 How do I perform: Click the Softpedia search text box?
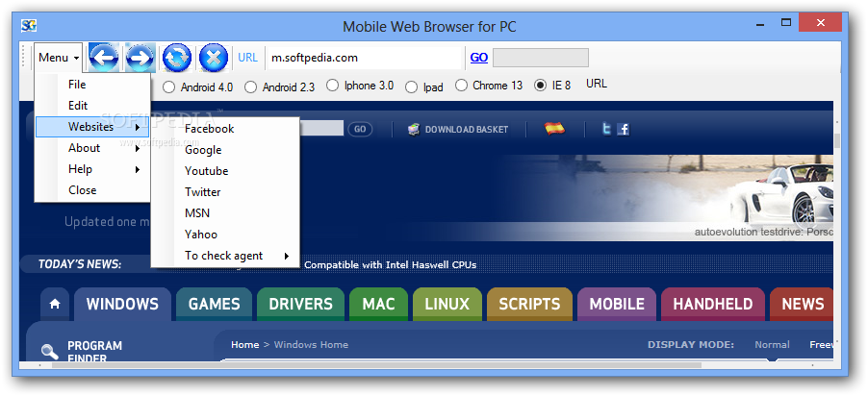point(321,129)
